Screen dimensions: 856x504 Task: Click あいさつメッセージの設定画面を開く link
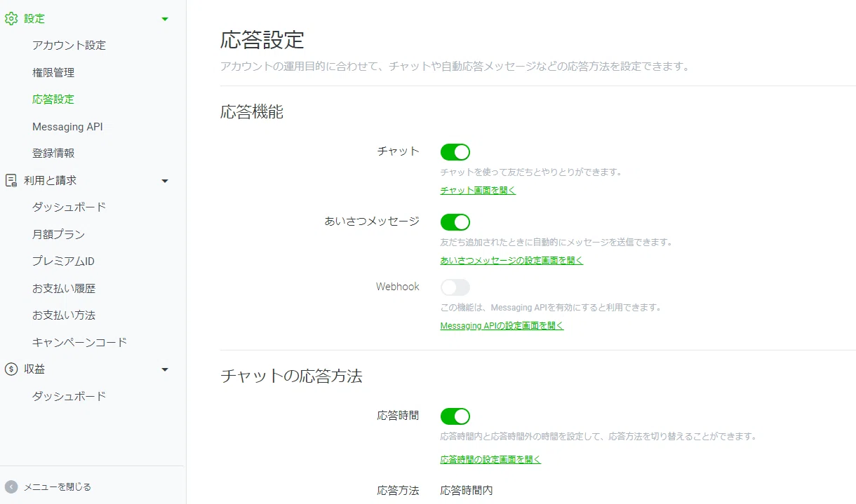click(x=511, y=261)
